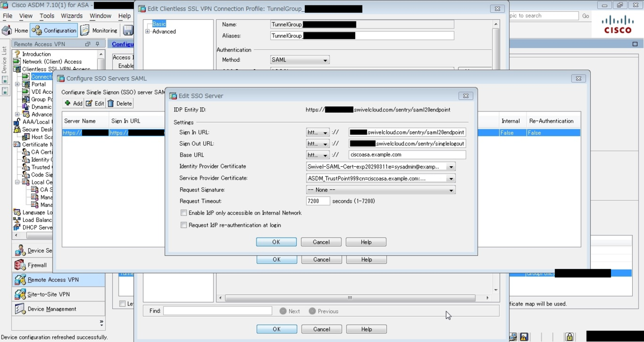Open the Request Signature dropdown showing None
Screen dimensions: 644x342
(380, 189)
